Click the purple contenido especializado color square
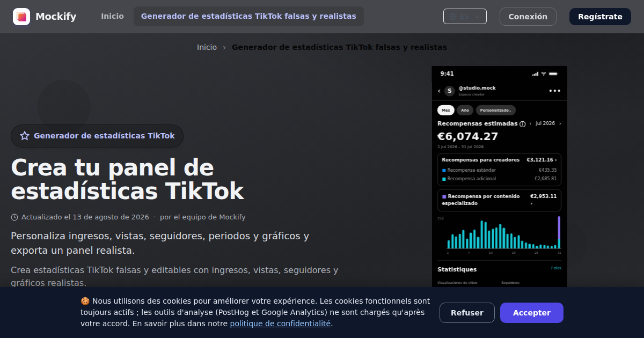 click(444, 196)
